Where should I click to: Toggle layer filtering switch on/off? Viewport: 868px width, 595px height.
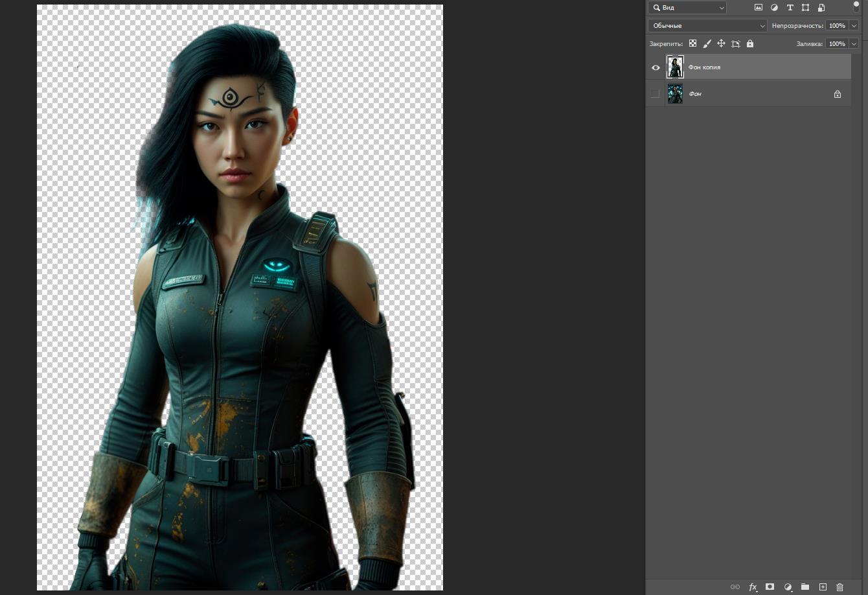(x=856, y=7)
